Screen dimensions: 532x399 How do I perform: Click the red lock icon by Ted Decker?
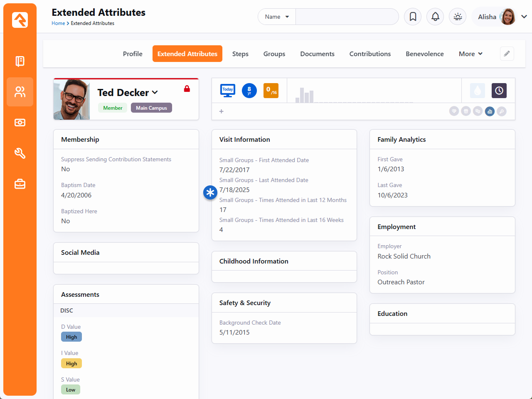pyautogui.click(x=187, y=89)
